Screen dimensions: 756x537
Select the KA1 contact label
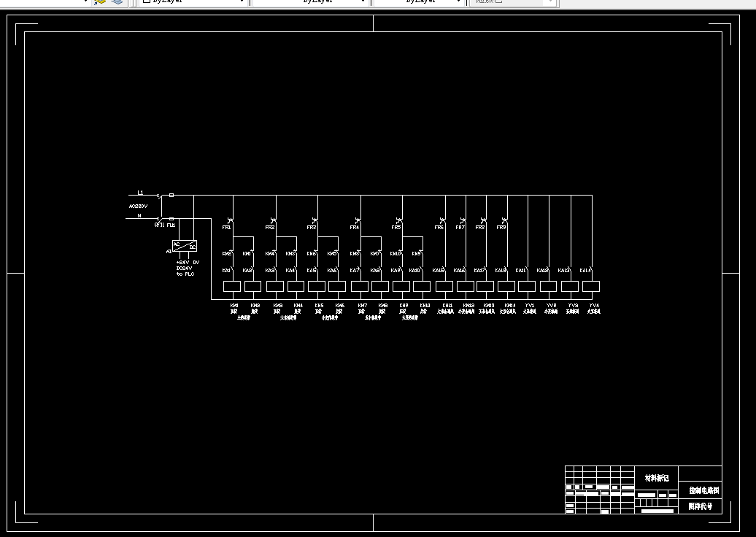pyautogui.click(x=226, y=271)
